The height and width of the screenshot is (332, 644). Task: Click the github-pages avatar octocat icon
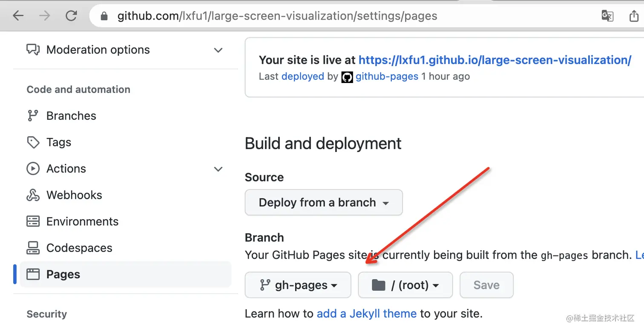pos(347,77)
